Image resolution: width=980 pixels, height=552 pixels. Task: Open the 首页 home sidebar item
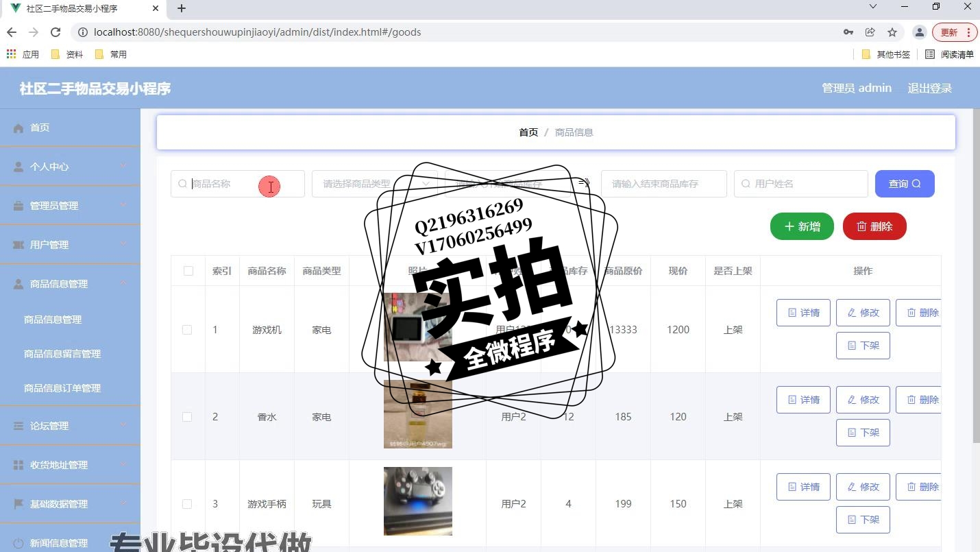[70, 128]
